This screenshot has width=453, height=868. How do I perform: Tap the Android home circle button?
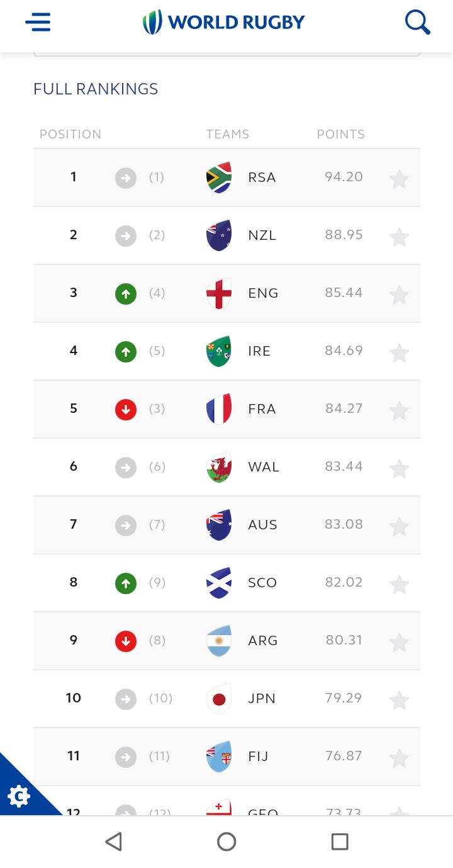pos(226,842)
